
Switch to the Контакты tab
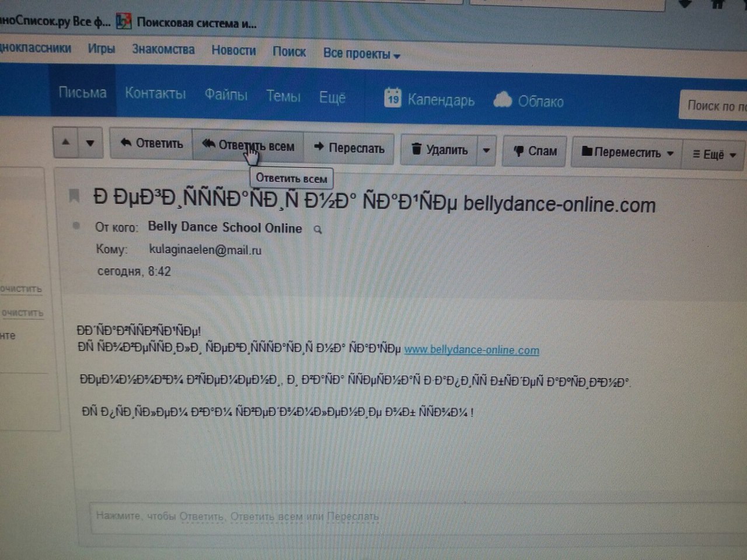click(155, 93)
